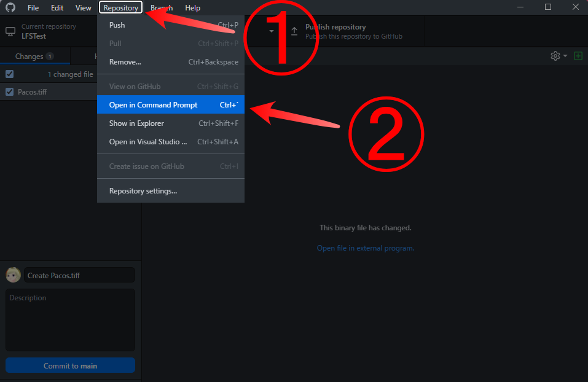Click the Description text area
Screen dimensions: 588x382
tap(70, 319)
